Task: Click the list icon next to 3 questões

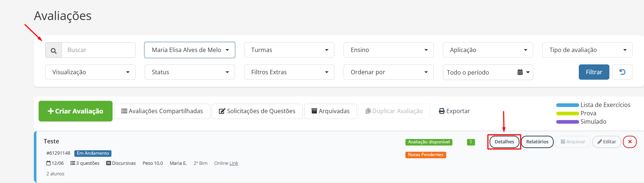Action: coord(72,163)
